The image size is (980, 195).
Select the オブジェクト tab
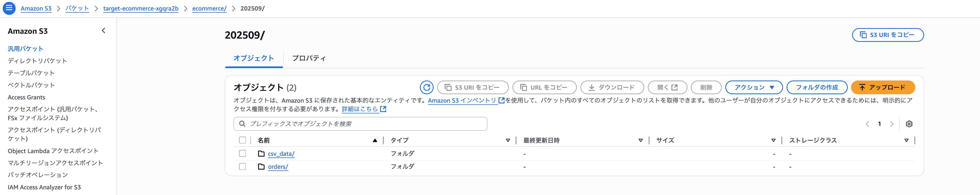click(x=254, y=58)
